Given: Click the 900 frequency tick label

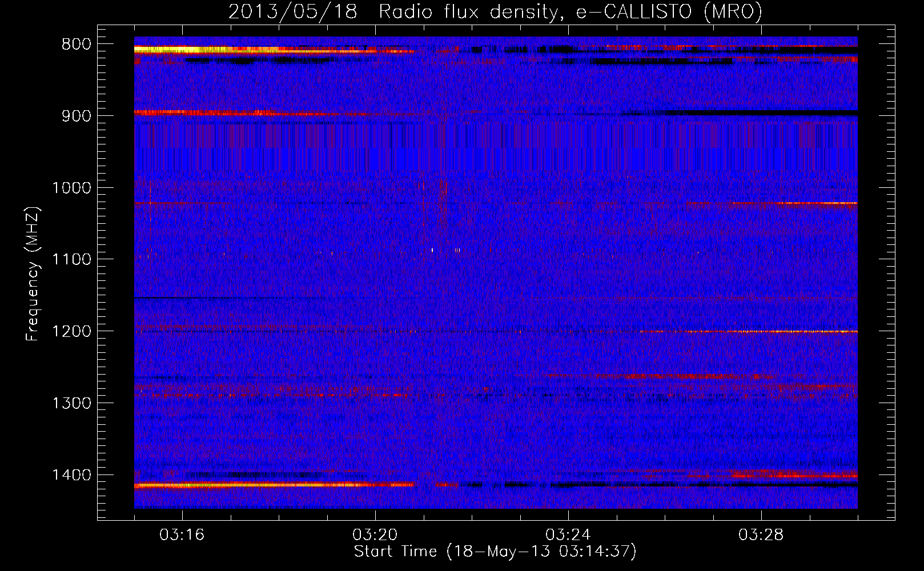Looking at the screenshot, I should [x=76, y=116].
